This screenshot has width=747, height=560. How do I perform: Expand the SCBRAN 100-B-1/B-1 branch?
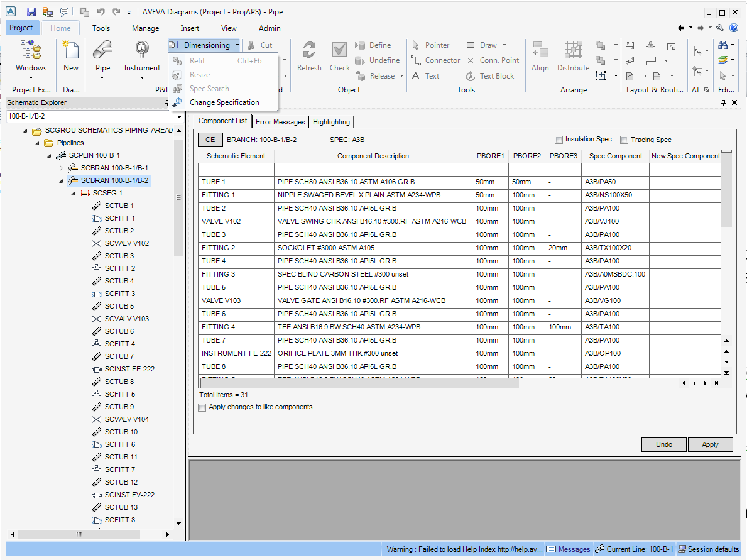click(61, 168)
